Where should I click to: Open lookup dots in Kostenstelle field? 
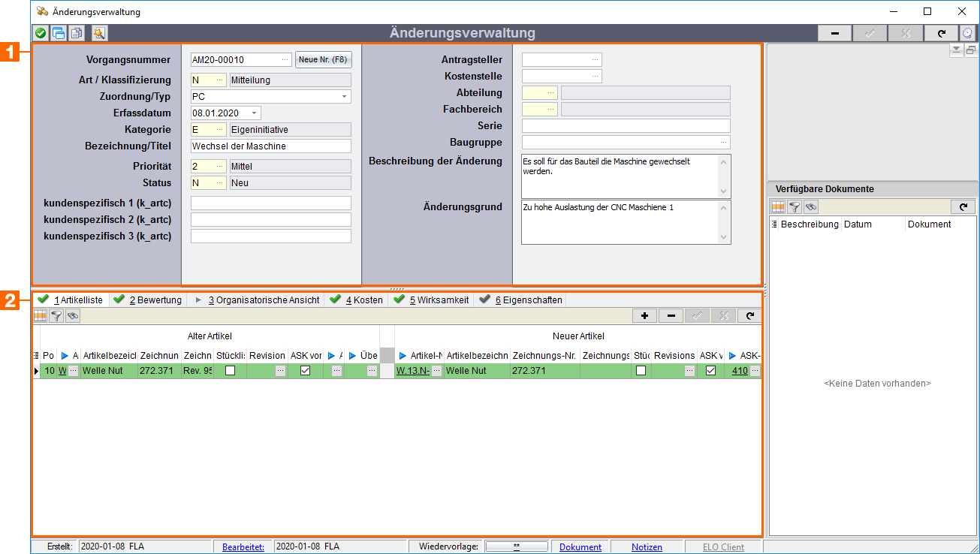click(596, 76)
